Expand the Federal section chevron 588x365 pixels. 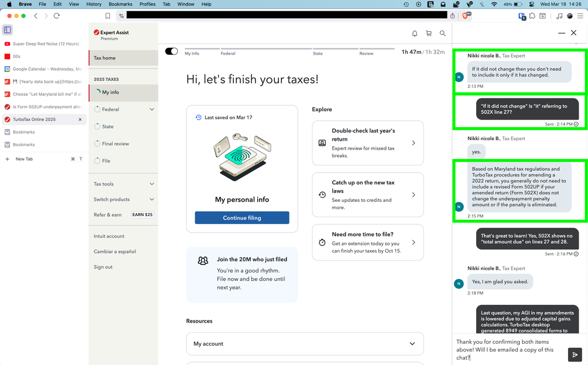point(152,109)
